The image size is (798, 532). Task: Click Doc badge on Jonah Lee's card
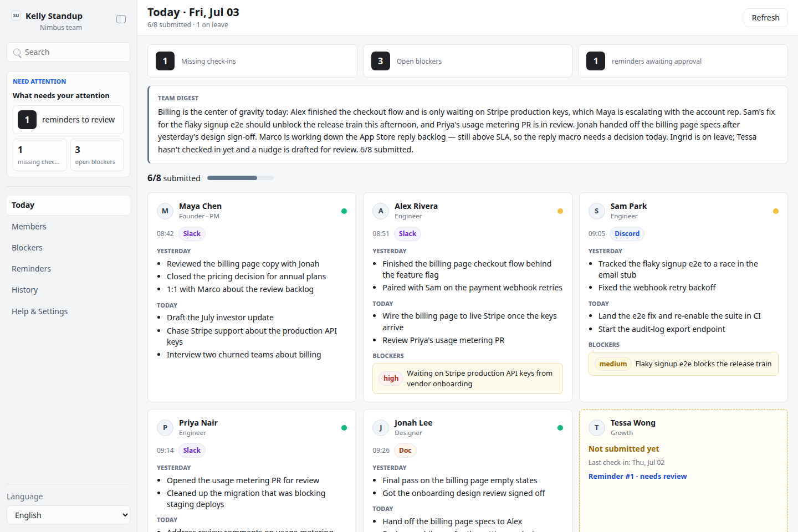405,451
